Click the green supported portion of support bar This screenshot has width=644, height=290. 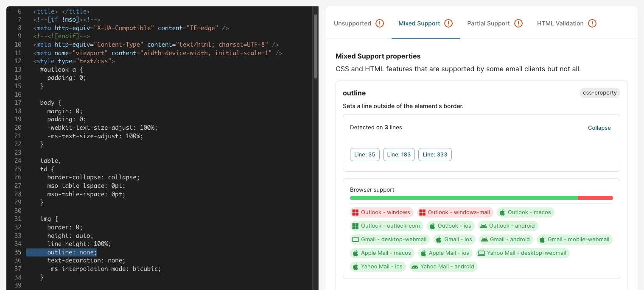coord(464,198)
